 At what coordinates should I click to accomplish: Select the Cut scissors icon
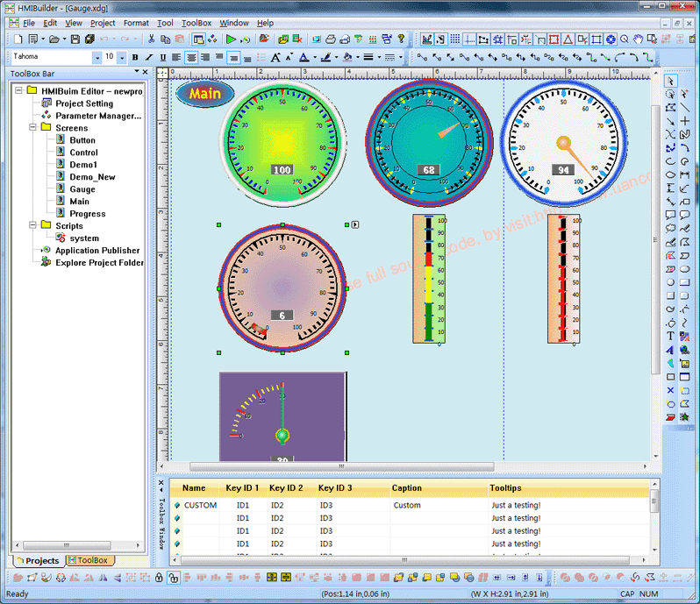pos(152,39)
